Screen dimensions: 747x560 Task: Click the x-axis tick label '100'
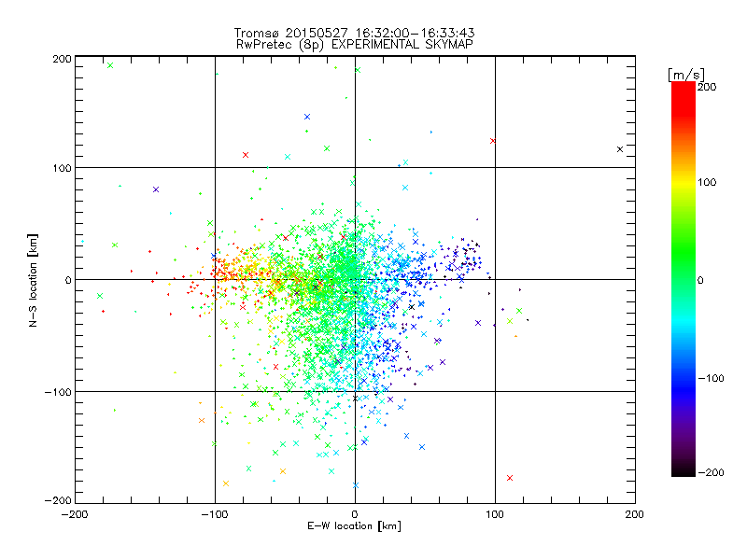pos(495,514)
